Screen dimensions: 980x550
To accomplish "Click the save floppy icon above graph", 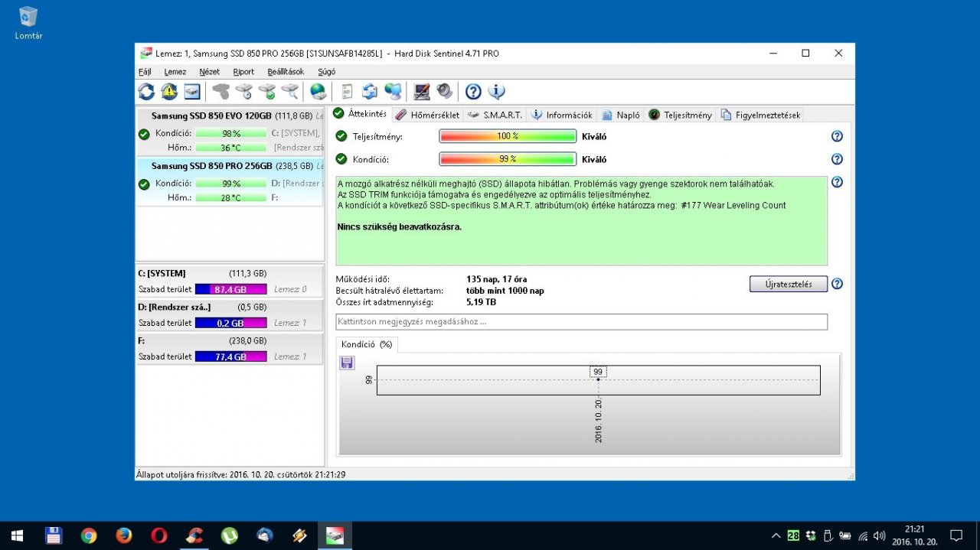I will pyautogui.click(x=347, y=363).
